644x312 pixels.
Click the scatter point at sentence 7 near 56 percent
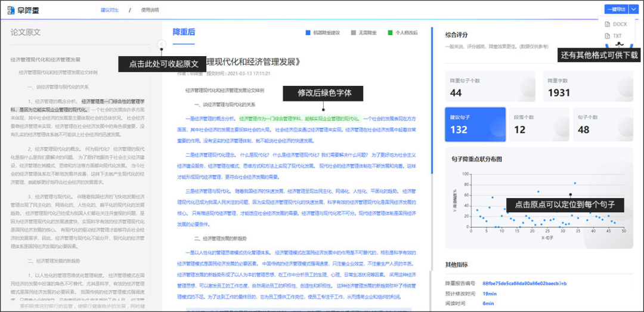coord(493,197)
